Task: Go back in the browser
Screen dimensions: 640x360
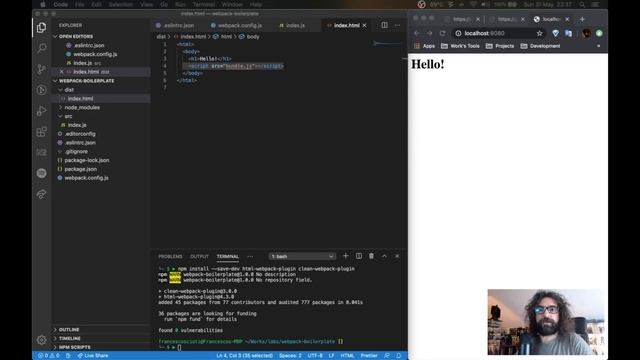Action: pyautogui.click(x=417, y=33)
